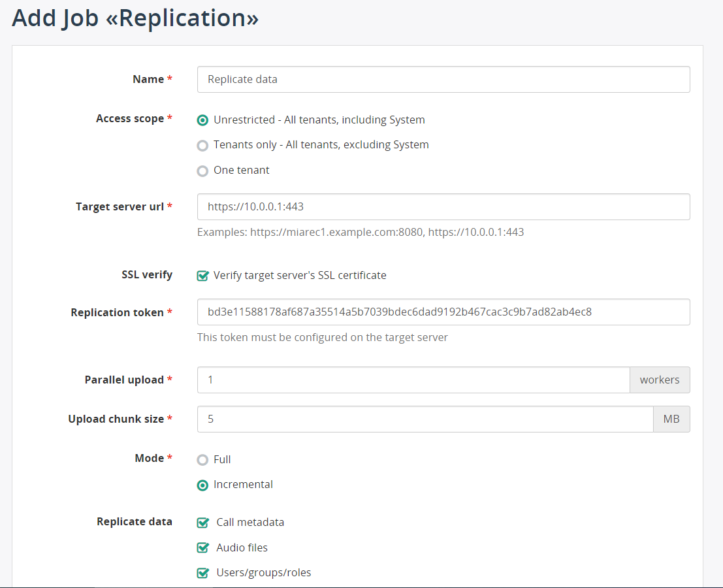Click the Name input field
The height and width of the screenshot is (588, 723).
pos(443,79)
